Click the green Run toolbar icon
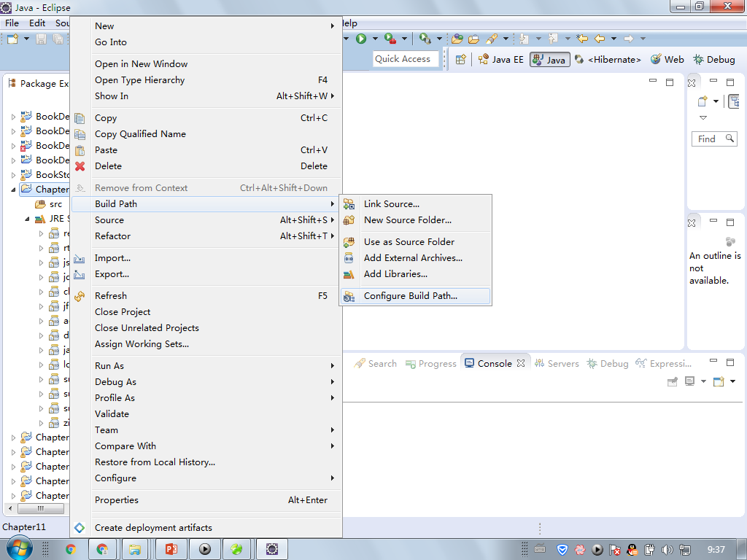The width and height of the screenshot is (747, 560). [x=361, y=39]
